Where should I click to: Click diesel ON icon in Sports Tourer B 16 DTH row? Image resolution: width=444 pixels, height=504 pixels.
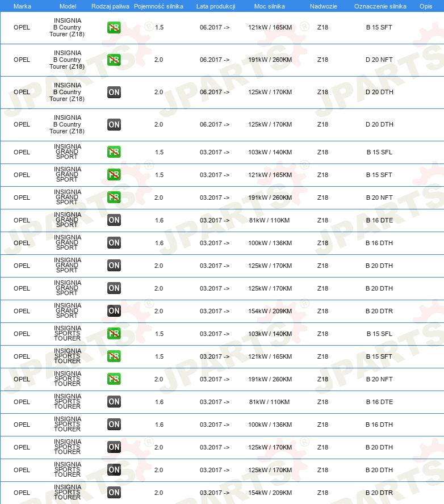(114, 425)
